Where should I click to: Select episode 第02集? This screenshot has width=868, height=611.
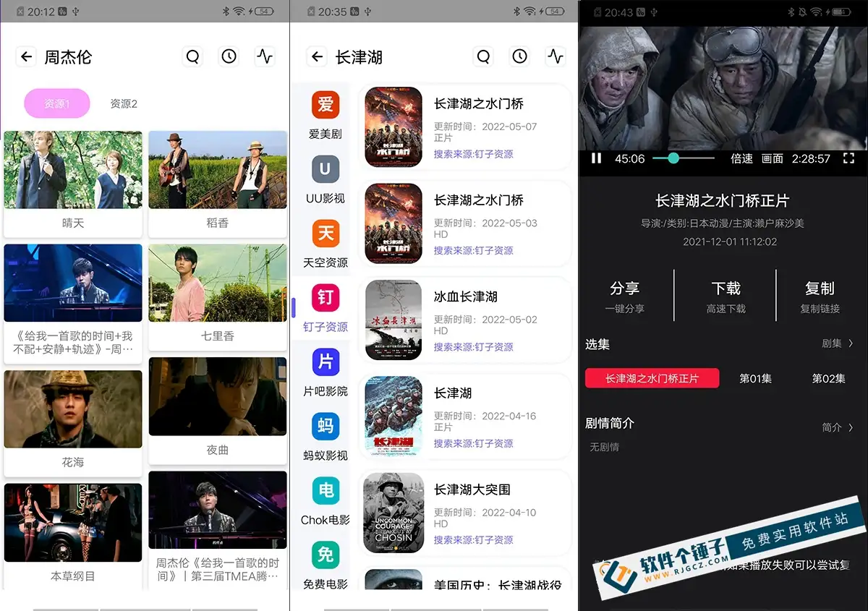click(829, 378)
